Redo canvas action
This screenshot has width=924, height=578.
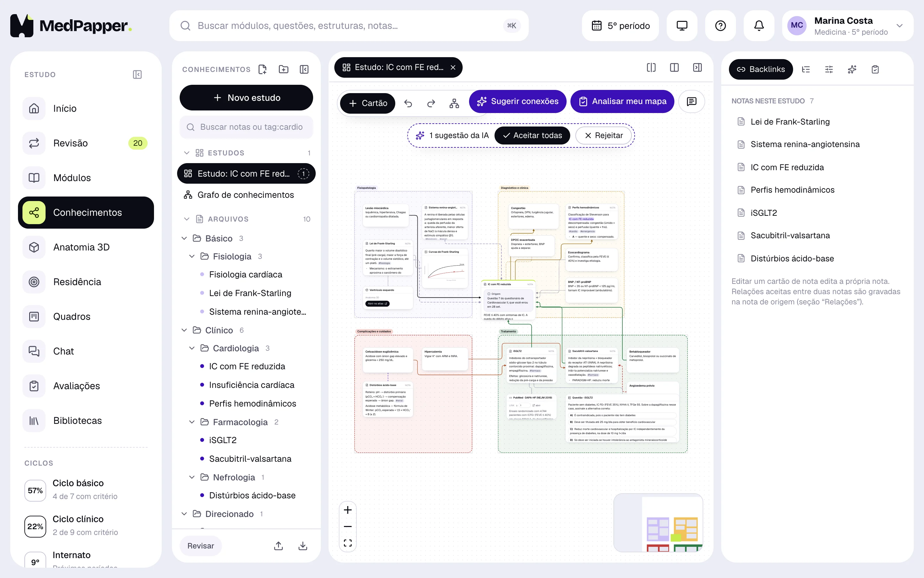click(431, 103)
